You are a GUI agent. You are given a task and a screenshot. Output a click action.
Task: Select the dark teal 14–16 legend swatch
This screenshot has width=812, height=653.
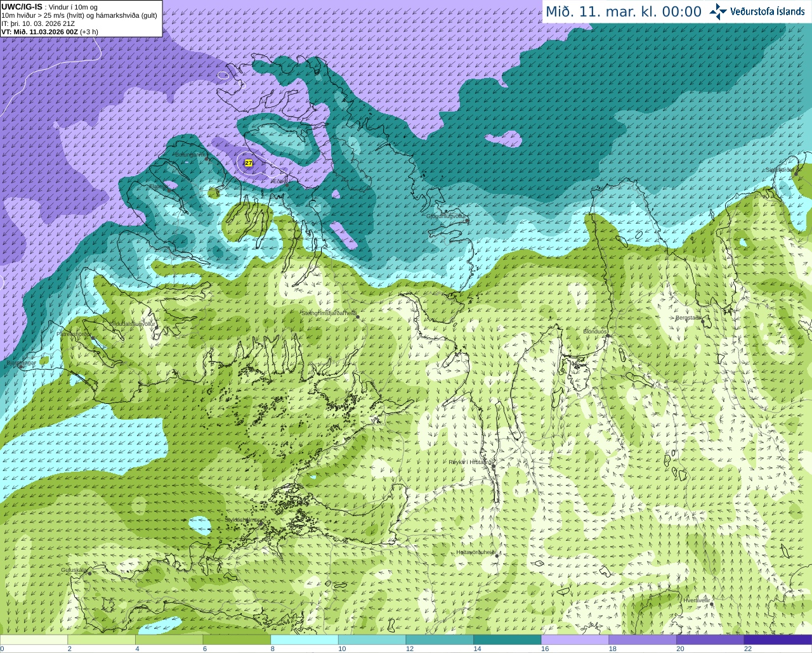(x=507, y=640)
